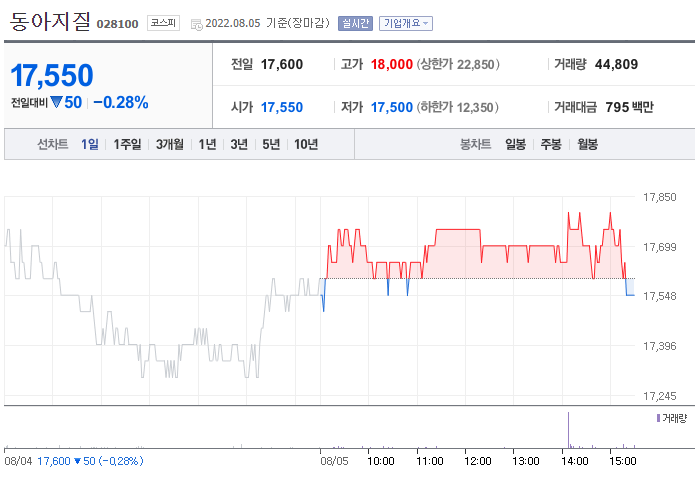
Task: Click the 거래량 value 44,809
Action: click(x=617, y=64)
